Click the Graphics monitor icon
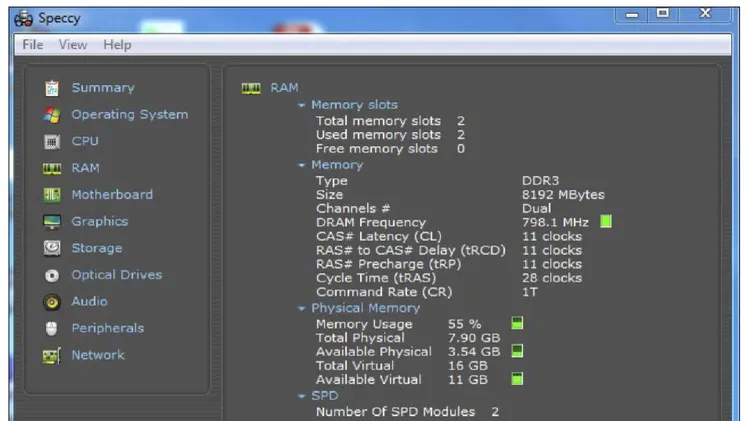This screenshot has width=750, height=421. point(52,222)
